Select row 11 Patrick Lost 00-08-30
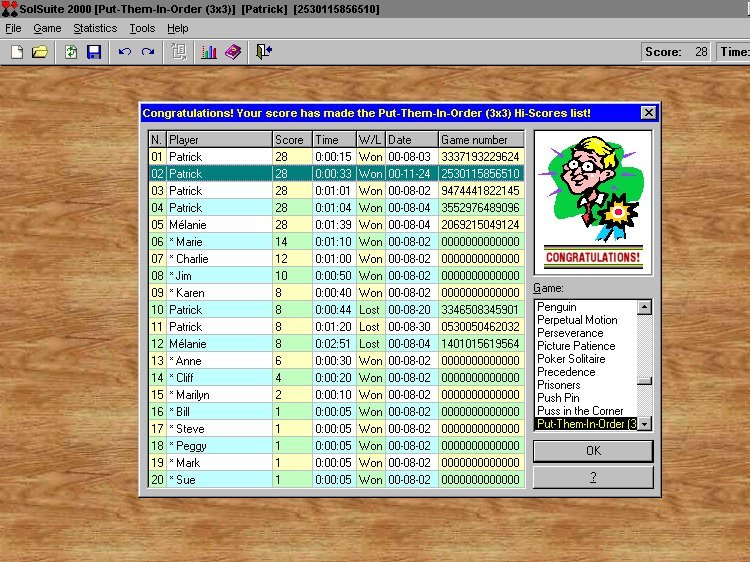Viewport: 750px width, 562px height. [x=336, y=327]
